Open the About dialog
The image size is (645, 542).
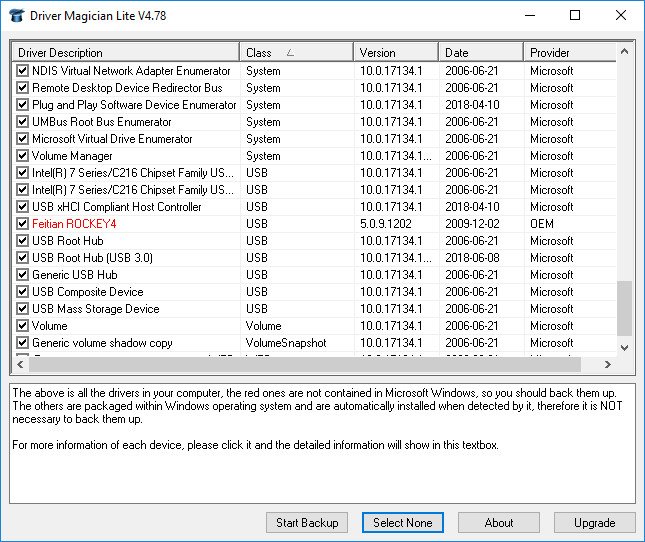499,522
